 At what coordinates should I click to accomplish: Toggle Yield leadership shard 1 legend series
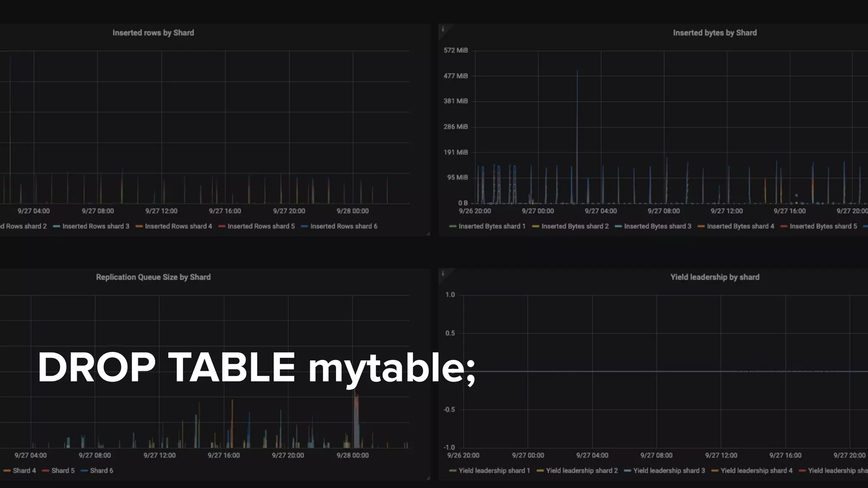click(494, 471)
